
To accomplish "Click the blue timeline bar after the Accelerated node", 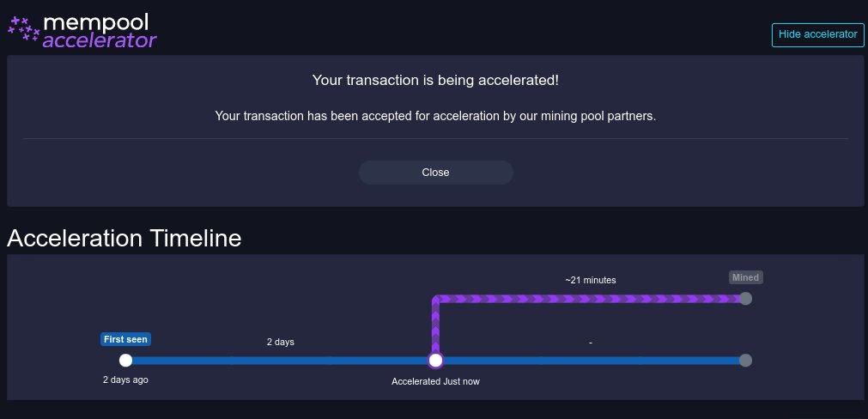I will (591, 361).
